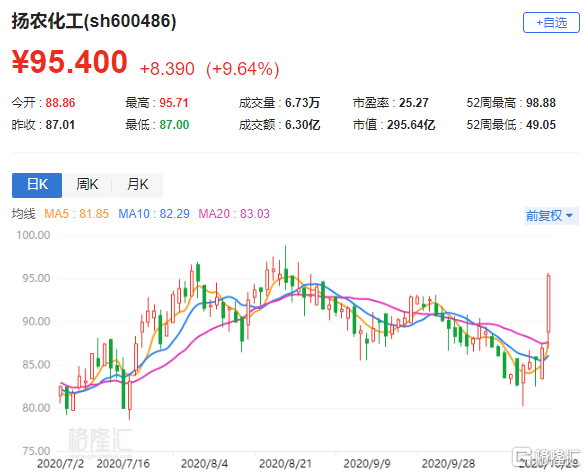Switch to the 周K tab
This screenshot has width=587, height=474.
[87, 185]
